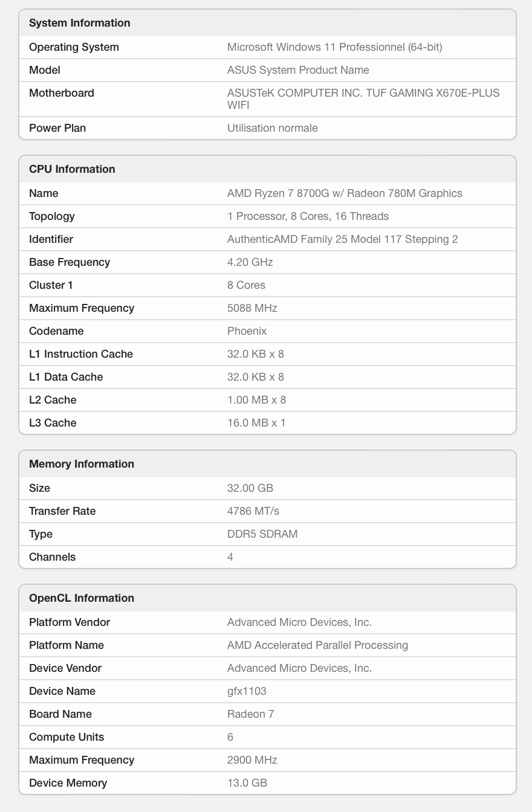Click the System Information section header

(79, 23)
